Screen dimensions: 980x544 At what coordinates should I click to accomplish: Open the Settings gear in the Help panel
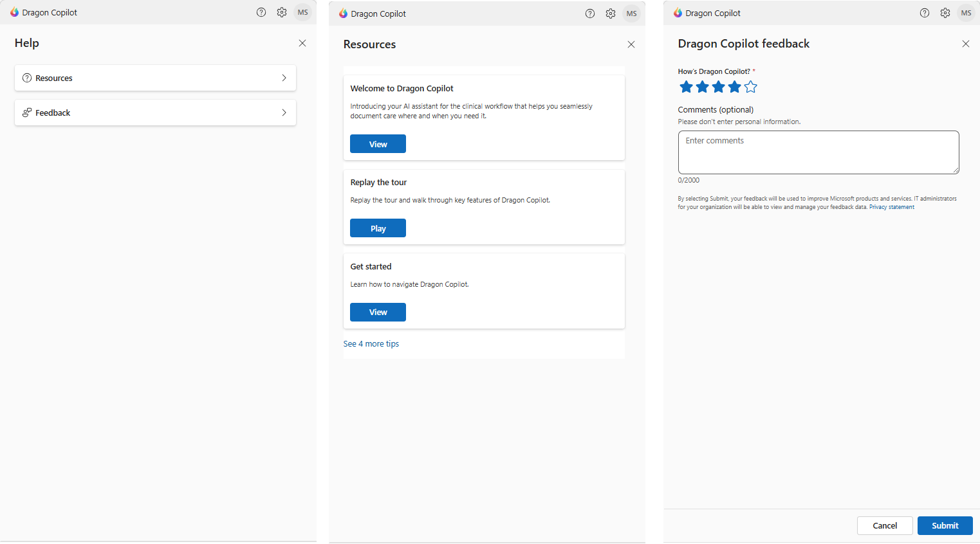[x=282, y=12]
